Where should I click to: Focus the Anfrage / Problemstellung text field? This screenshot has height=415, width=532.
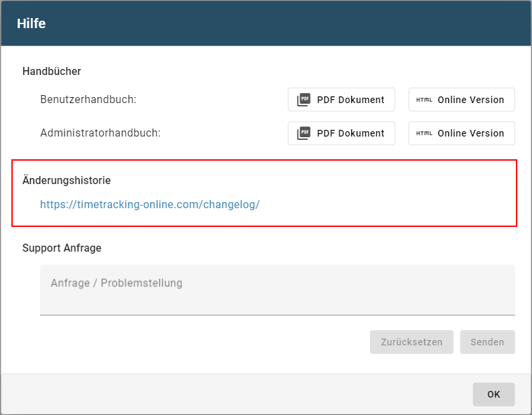click(277, 289)
